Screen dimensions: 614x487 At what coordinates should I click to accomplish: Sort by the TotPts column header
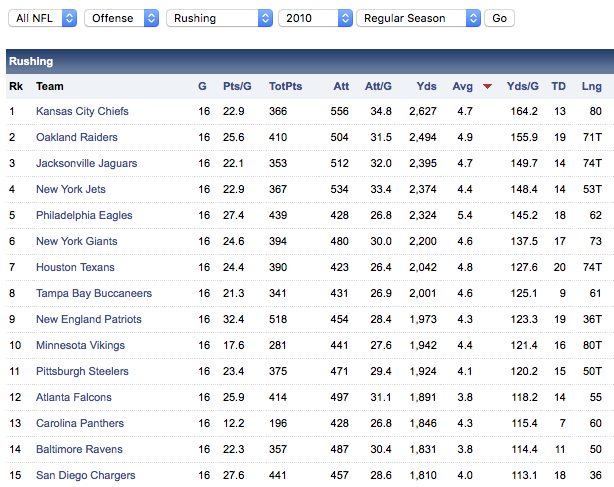[x=285, y=86]
